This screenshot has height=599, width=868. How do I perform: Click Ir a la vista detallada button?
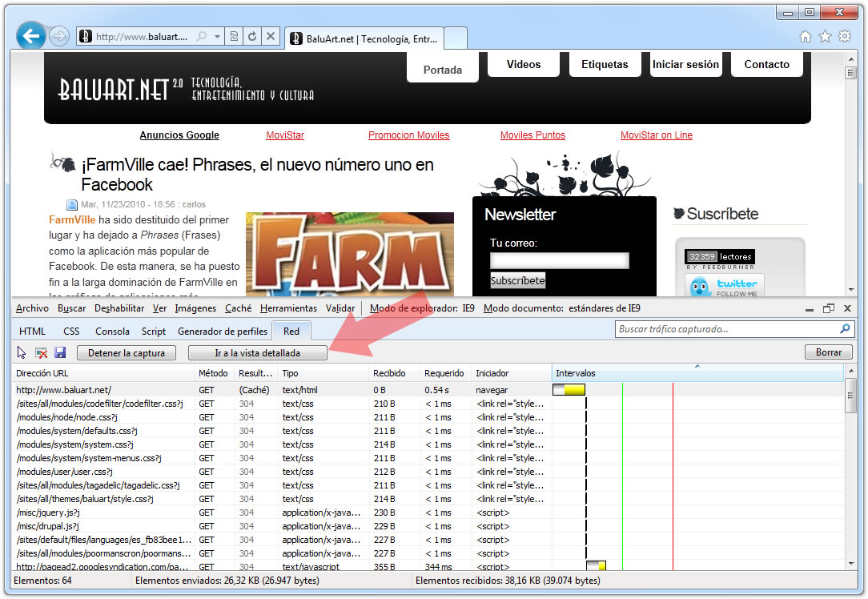(x=257, y=352)
